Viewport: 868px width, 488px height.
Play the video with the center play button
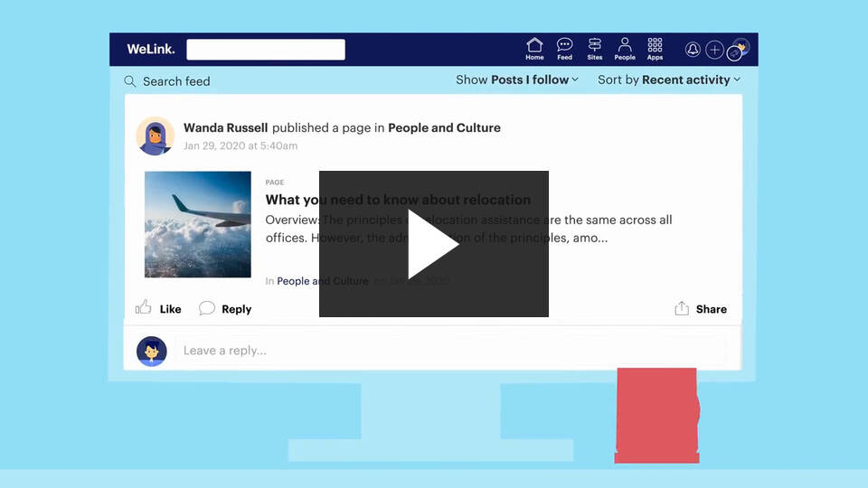coord(433,244)
